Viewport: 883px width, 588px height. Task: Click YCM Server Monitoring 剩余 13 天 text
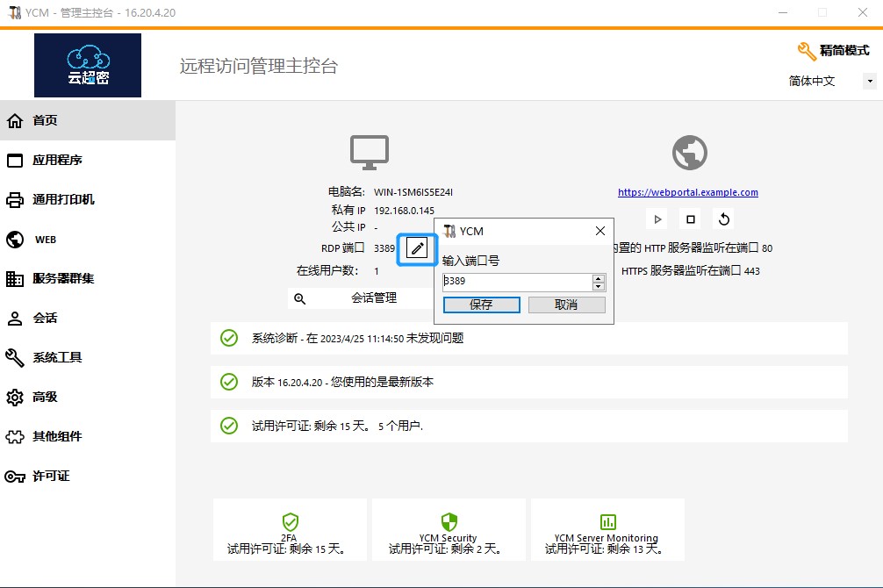[604, 549]
